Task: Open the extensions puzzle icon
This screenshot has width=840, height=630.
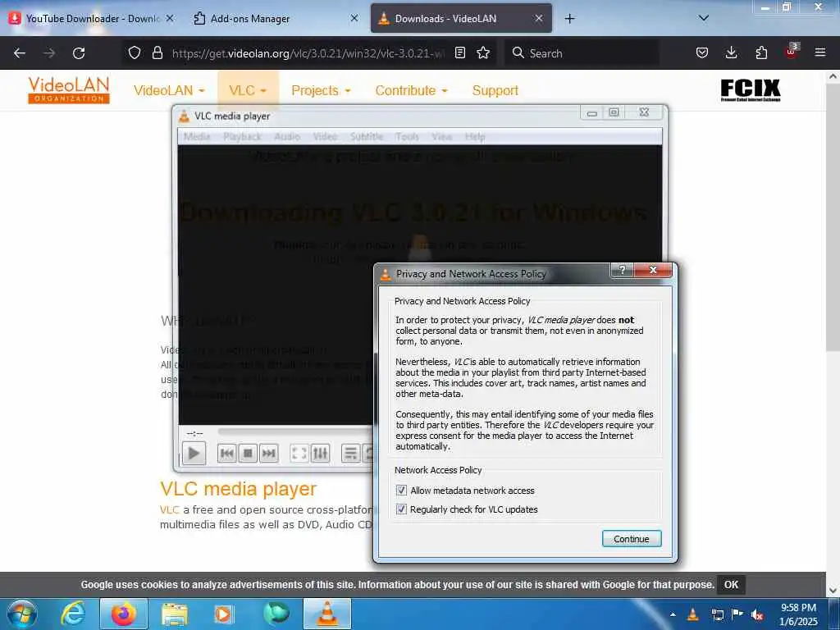Action: click(x=761, y=52)
